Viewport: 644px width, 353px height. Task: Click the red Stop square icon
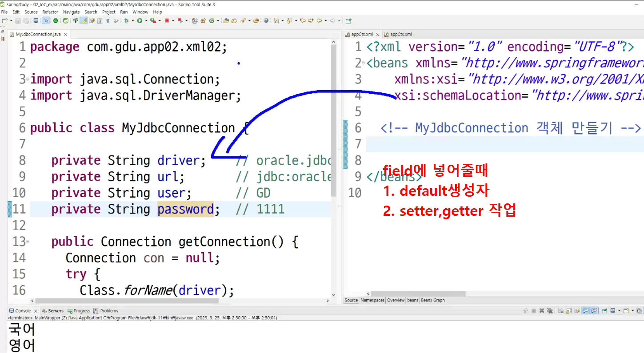[167, 20]
